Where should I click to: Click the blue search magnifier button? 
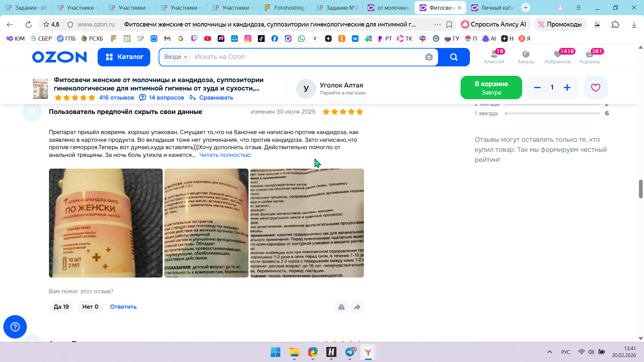(x=453, y=57)
